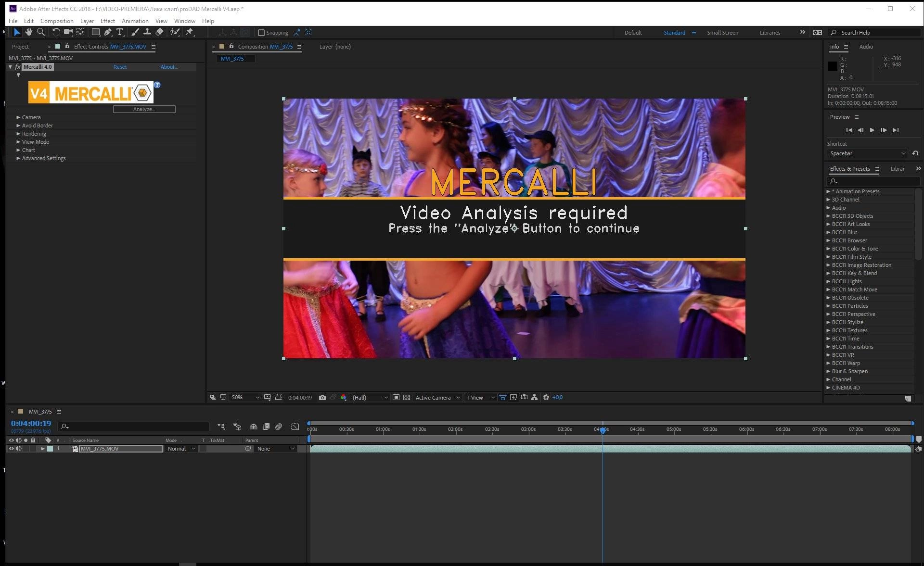Expand the Advanced Settings group
The width and height of the screenshot is (924, 566).
point(18,158)
